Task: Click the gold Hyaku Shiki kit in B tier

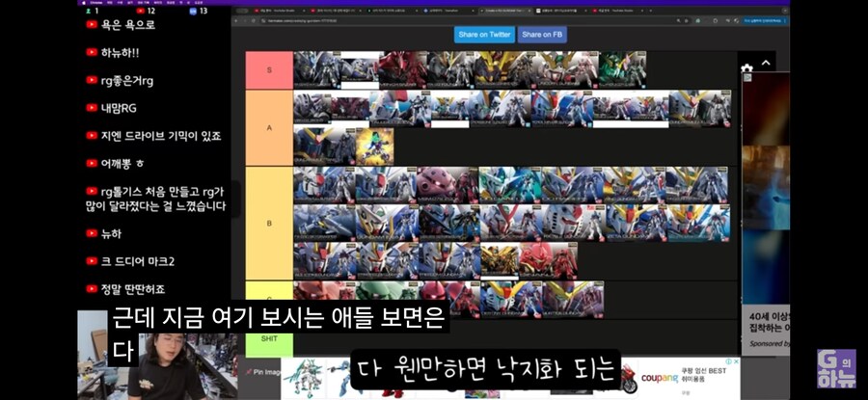Action: (x=500, y=260)
